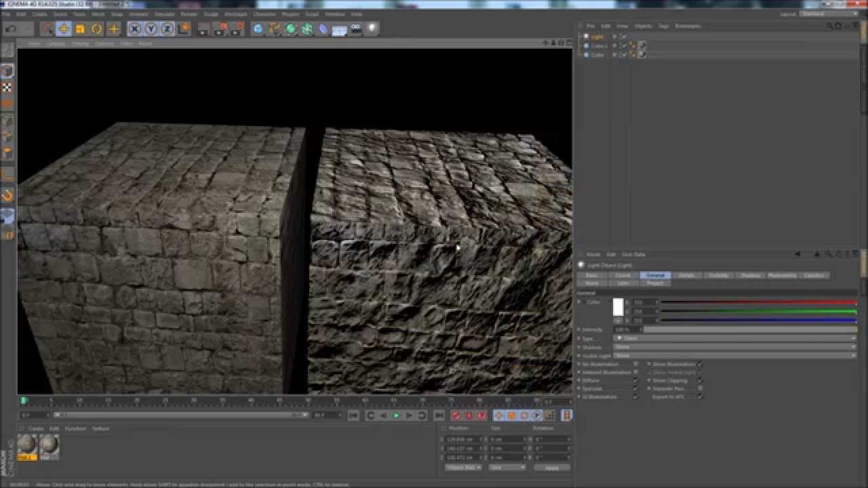Toggle the Z axis lock
Screen dimensions: 868x488
[167, 29]
